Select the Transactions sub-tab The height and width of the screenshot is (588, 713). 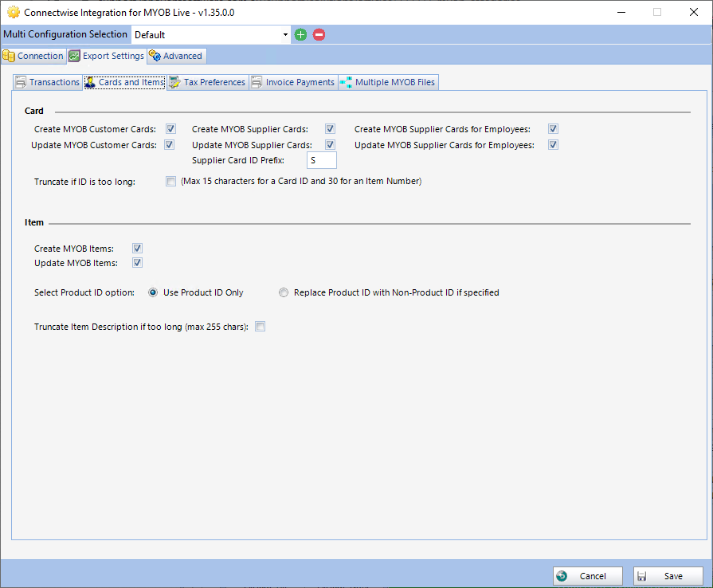point(47,82)
